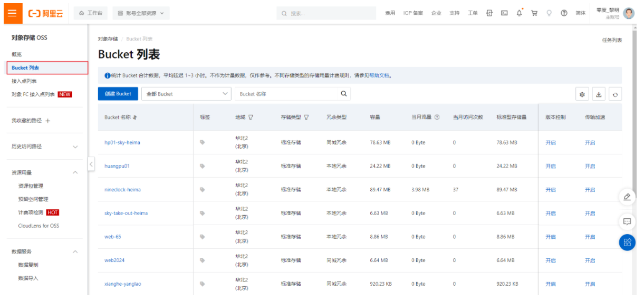Click 开启 版本控制 for huangpu01
644x301 pixels.
(x=551, y=166)
